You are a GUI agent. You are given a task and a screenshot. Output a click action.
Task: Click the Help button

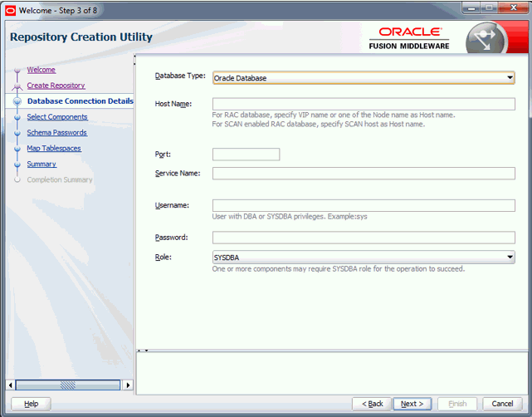click(x=31, y=404)
